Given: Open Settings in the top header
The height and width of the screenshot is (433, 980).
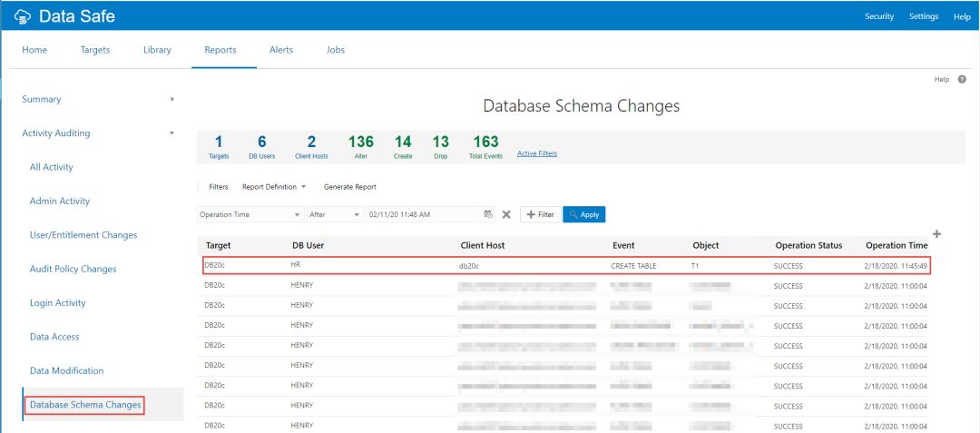Looking at the screenshot, I should coord(924,16).
